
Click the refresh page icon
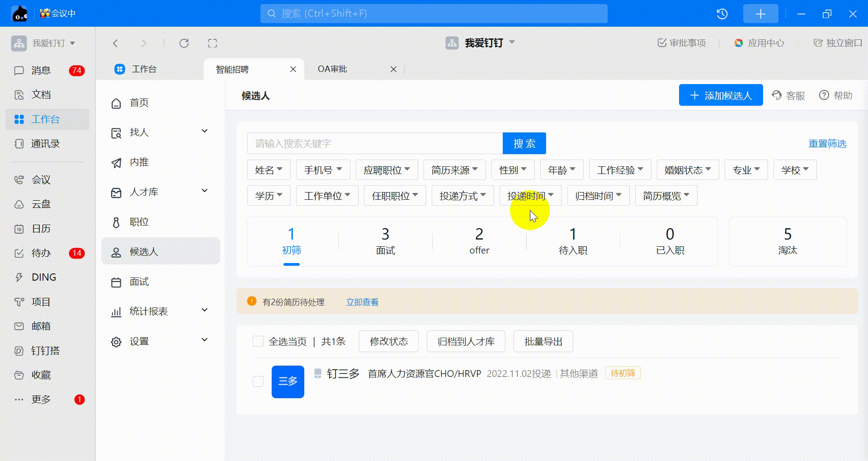(x=184, y=43)
